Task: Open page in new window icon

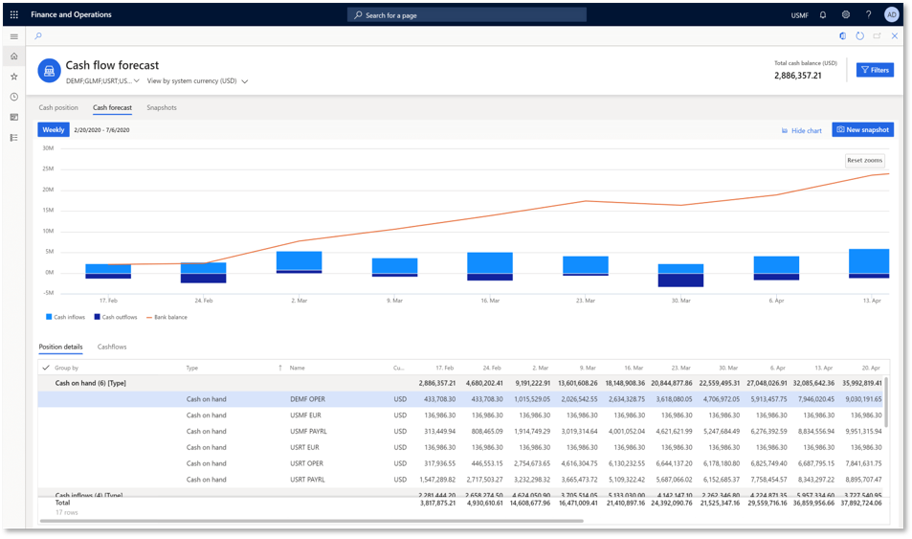Action: [877, 36]
